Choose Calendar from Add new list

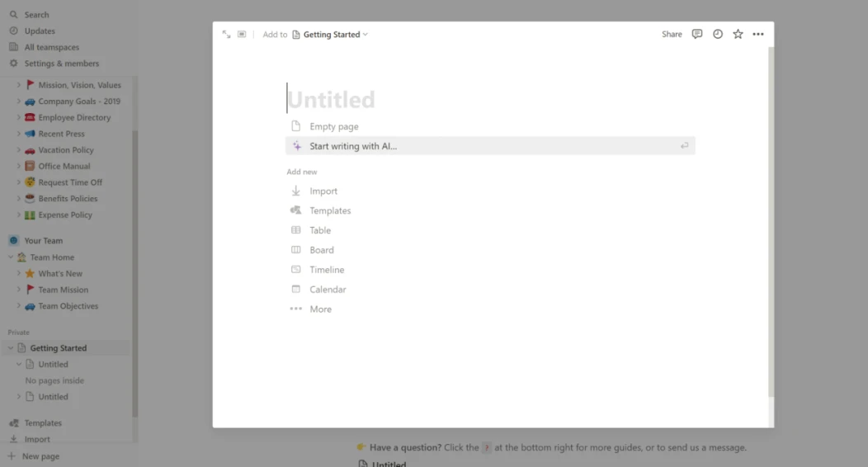click(x=328, y=290)
